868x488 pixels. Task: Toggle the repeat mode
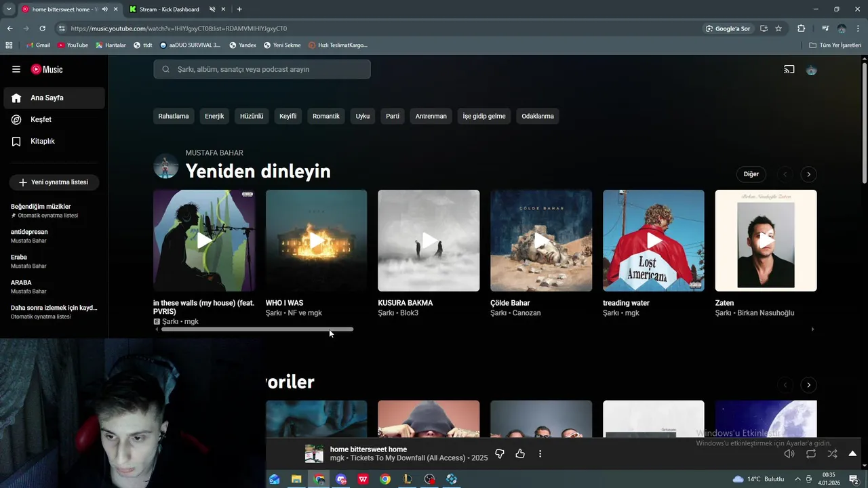tap(811, 454)
